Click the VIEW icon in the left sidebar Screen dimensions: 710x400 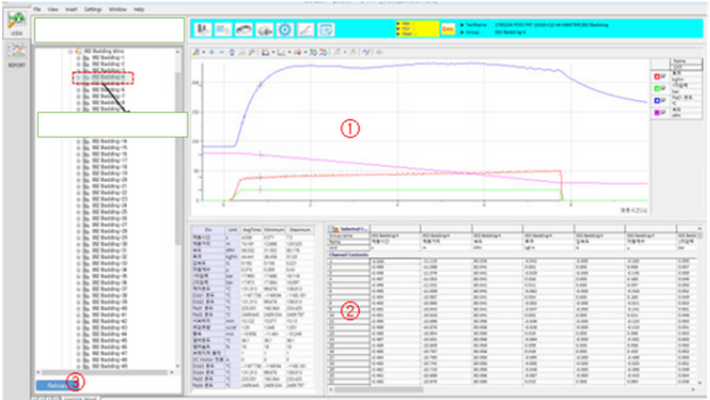[15, 23]
